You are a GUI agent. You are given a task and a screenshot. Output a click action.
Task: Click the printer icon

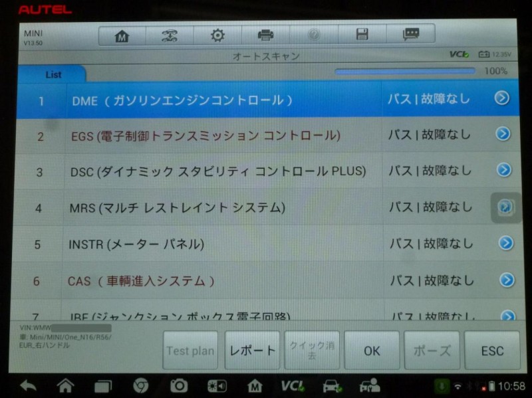coord(265,35)
